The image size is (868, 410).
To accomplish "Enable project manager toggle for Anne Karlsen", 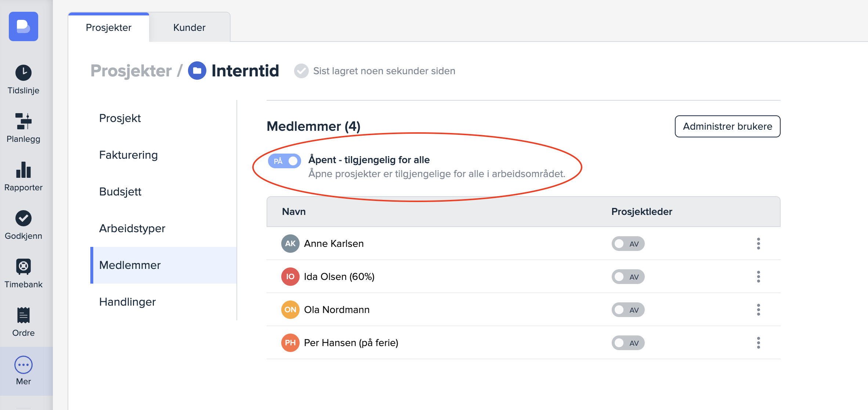I will tap(628, 244).
